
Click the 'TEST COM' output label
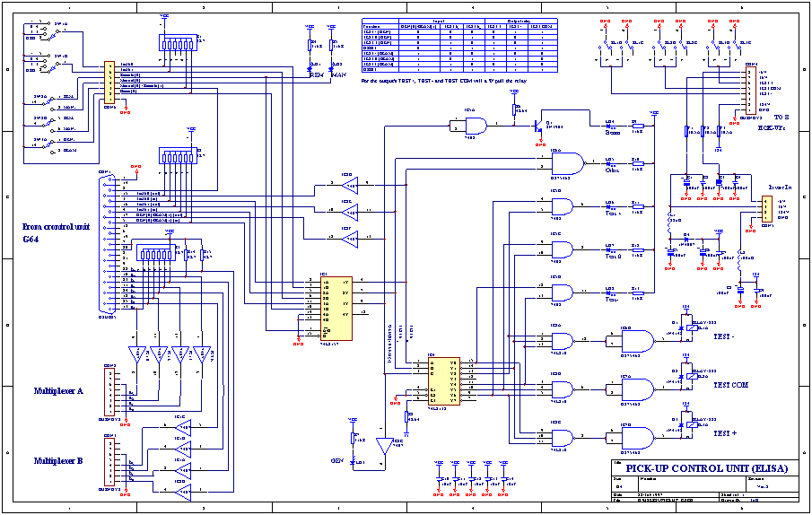(x=731, y=384)
